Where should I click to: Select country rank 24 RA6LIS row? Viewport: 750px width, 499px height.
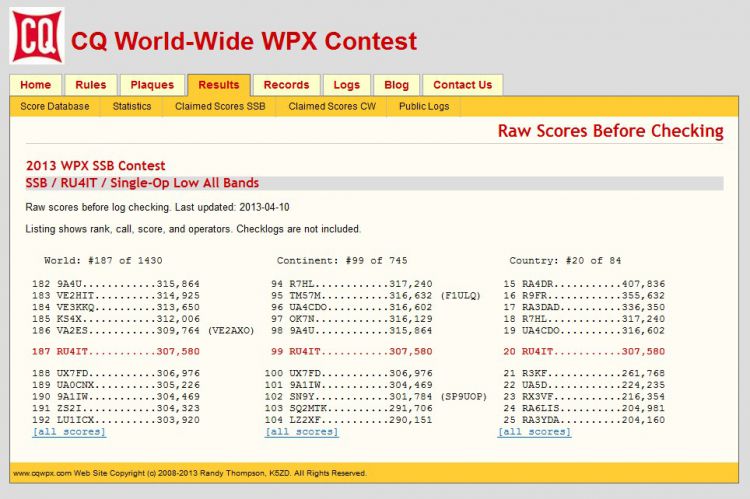tap(584, 408)
